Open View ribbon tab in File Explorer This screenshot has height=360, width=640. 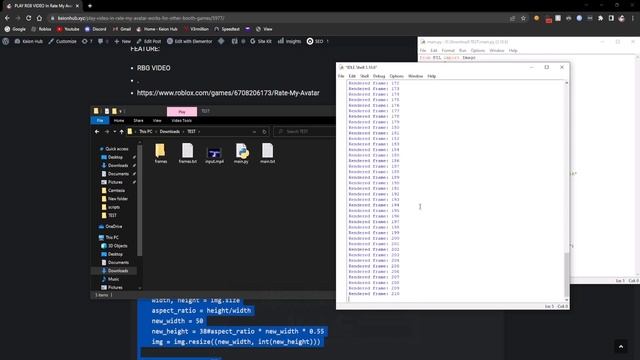[157, 120]
